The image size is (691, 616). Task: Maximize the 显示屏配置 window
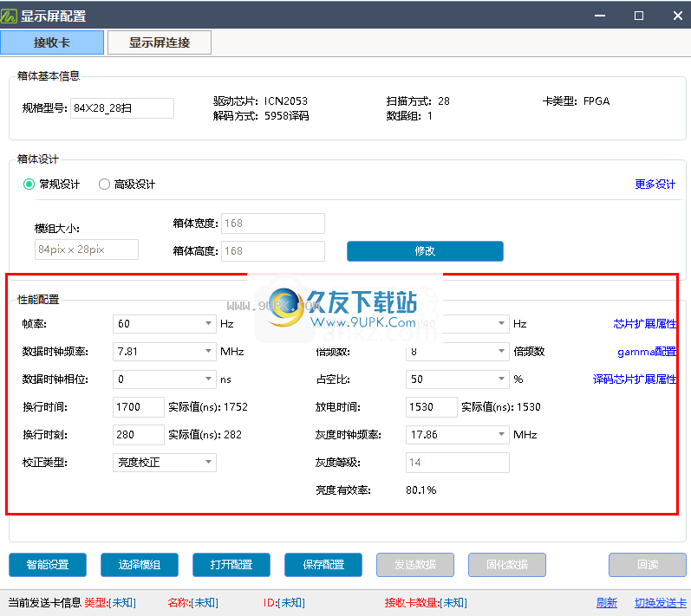pos(639,16)
